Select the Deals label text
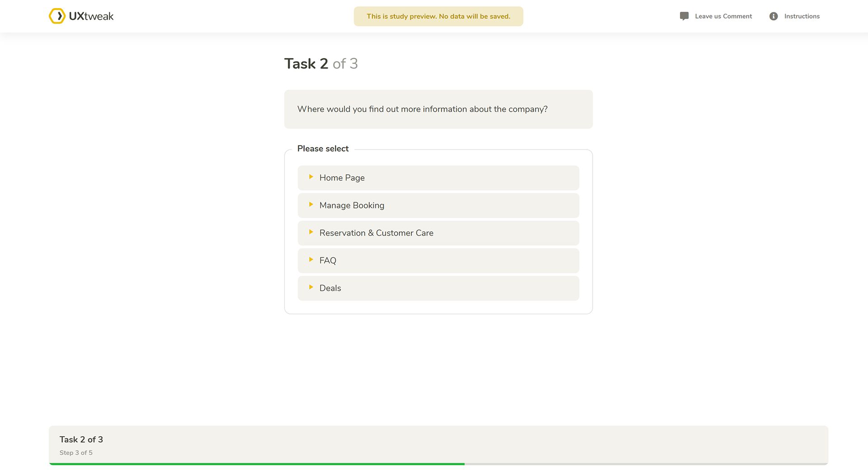 pos(330,288)
